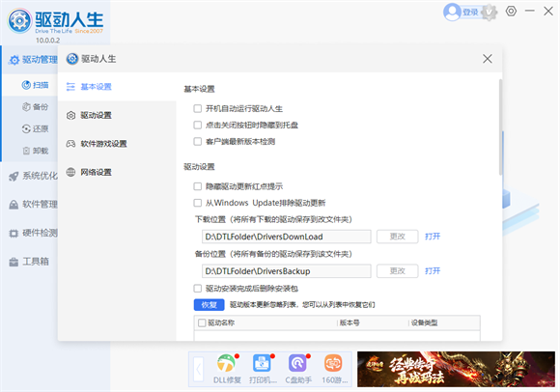Open 工具箱 toolbox icon in sidebar

pos(14,262)
